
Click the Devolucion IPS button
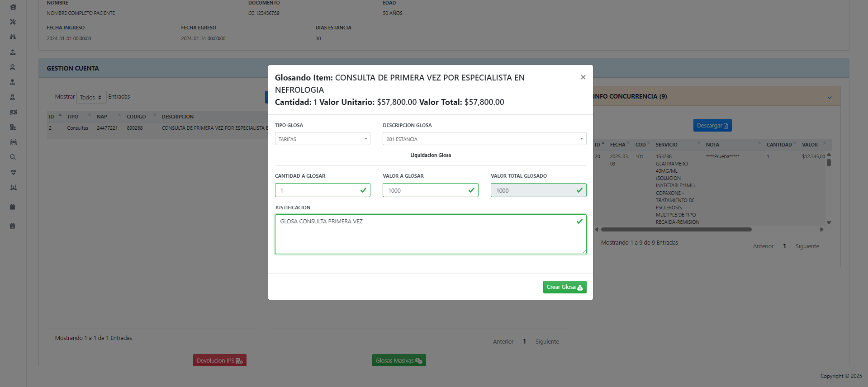219,360
